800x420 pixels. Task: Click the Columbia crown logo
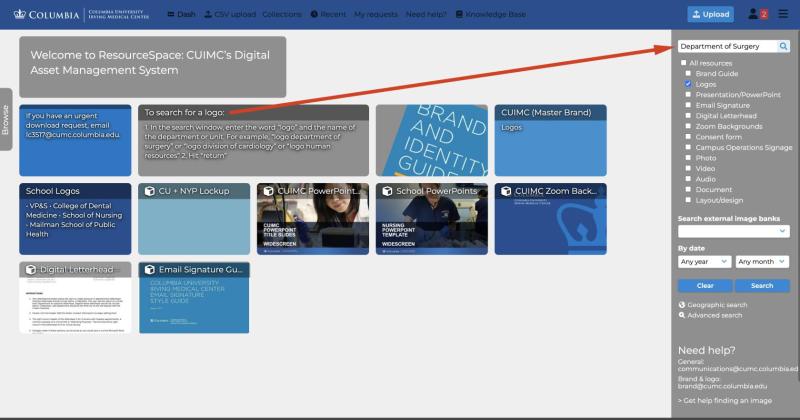point(19,14)
